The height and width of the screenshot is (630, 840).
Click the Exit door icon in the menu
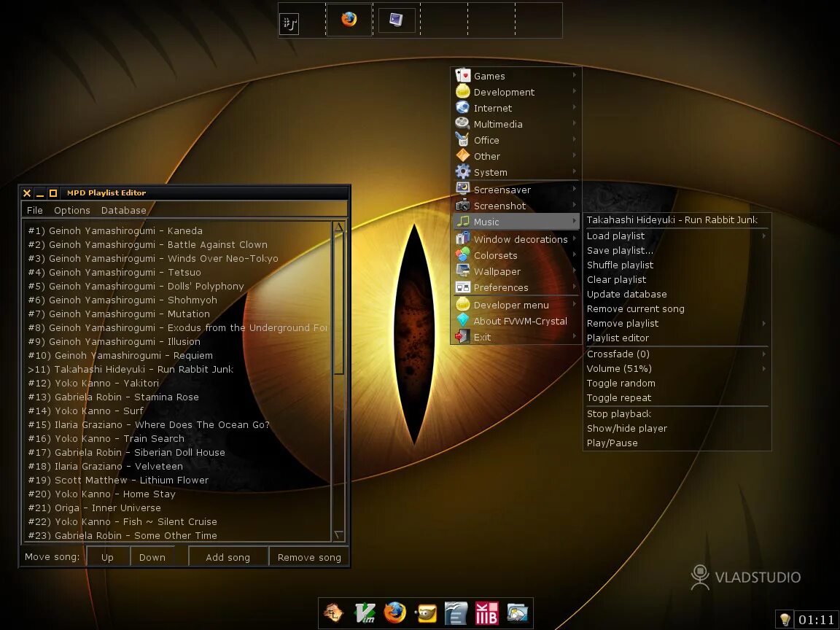click(x=463, y=336)
